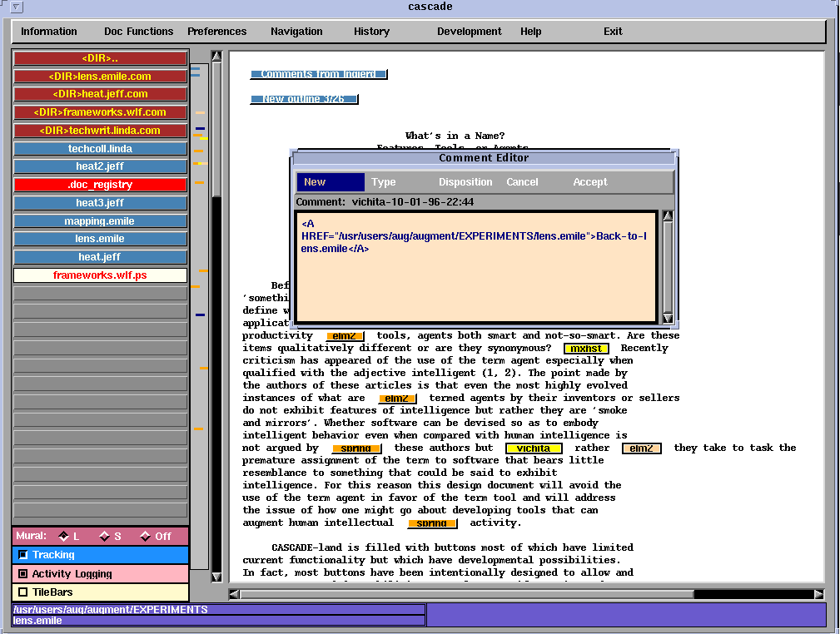Select Mural L radio option

[64, 536]
